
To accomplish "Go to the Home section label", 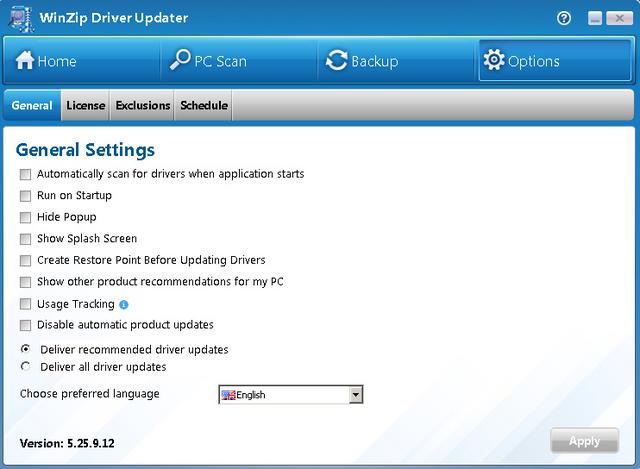I will (57, 61).
